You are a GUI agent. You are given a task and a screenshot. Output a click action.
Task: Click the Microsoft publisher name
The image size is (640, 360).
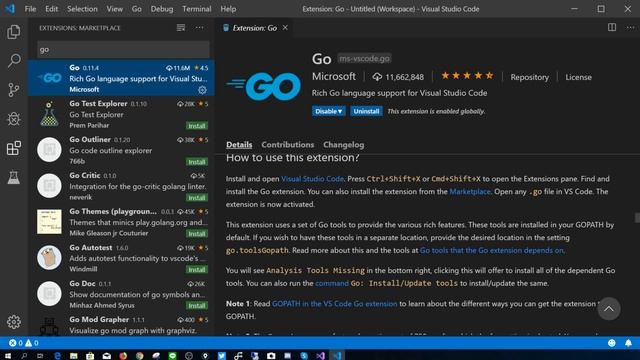point(334,76)
